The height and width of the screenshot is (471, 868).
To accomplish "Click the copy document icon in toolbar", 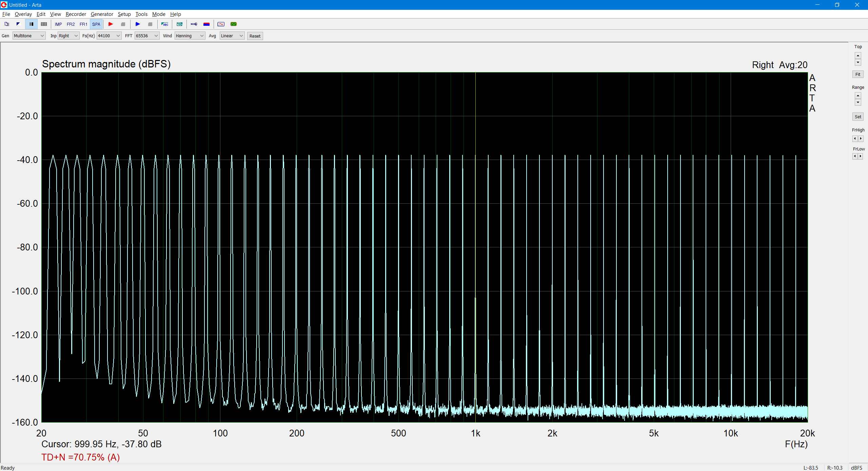I will pyautogui.click(x=6, y=24).
